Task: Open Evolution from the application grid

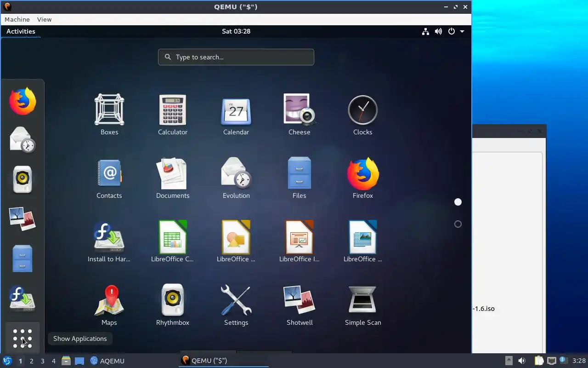Action: (236, 178)
